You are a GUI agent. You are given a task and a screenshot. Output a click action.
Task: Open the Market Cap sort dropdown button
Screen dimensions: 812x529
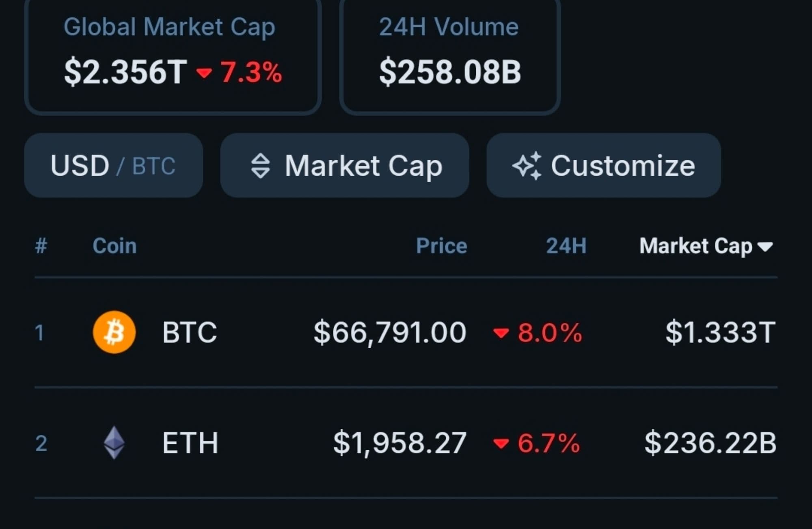click(345, 166)
